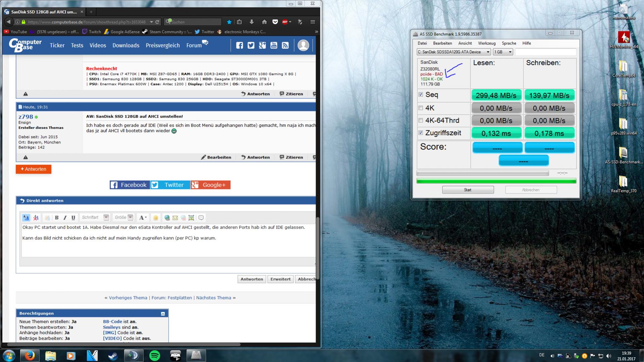The width and height of the screenshot is (644, 362).
Task: Open ComputerBase Facebook page icon in header
Action: 239,45
